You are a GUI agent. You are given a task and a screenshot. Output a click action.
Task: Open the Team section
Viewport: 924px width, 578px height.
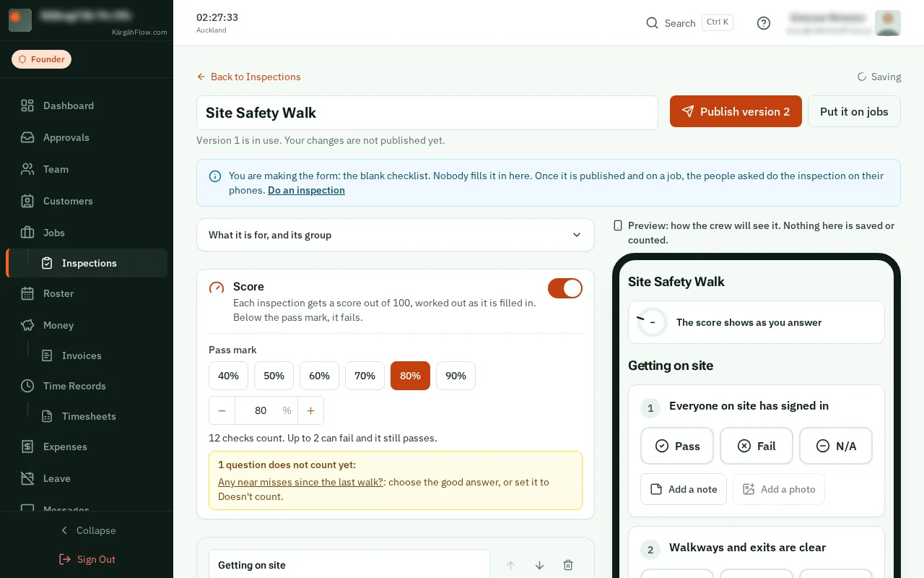(x=87, y=169)
